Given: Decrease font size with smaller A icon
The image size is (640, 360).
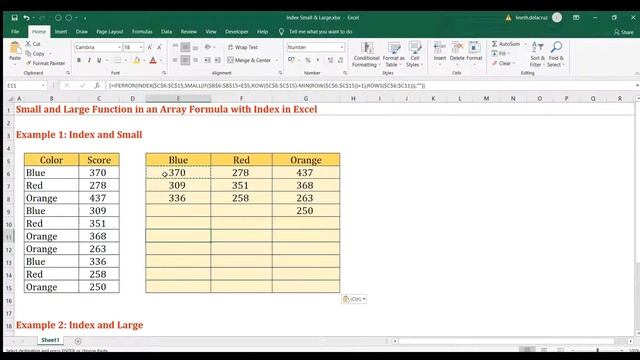Looking at the screenshot, I should [160, 47].
